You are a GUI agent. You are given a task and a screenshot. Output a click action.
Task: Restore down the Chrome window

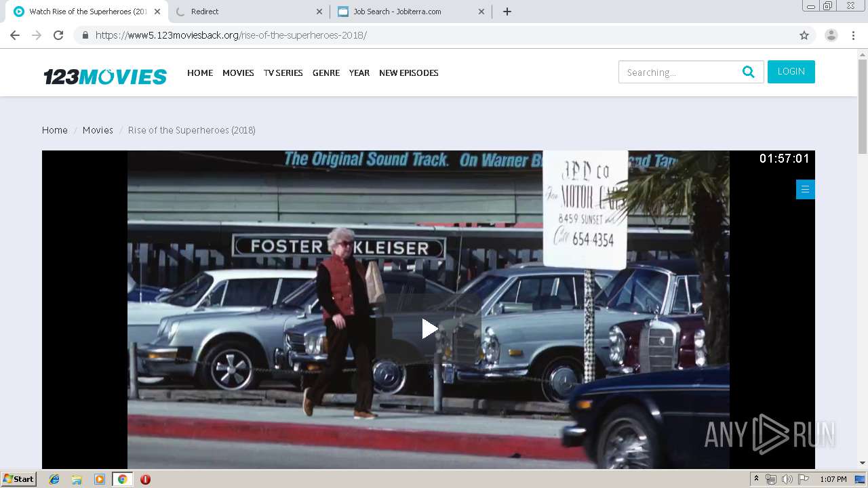pyautogui.click(x=828, y=6)
